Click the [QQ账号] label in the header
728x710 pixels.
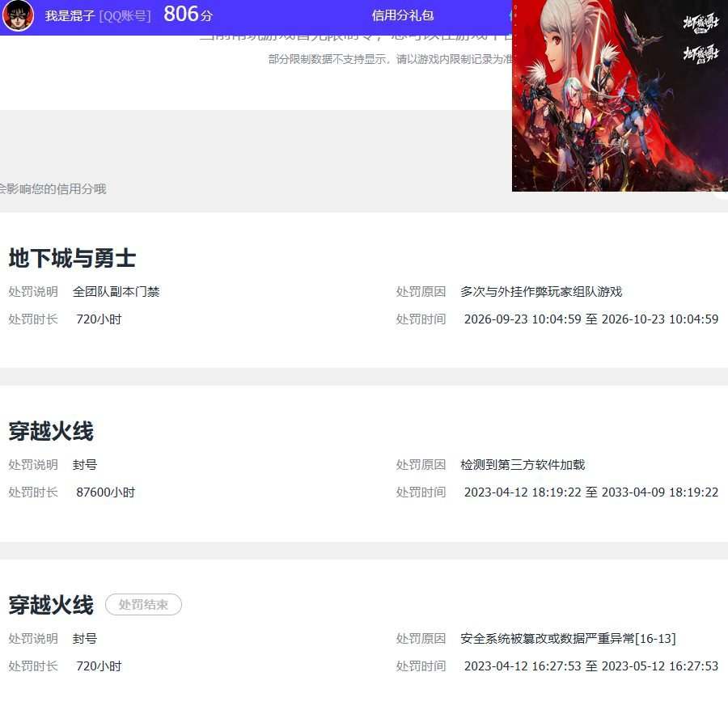tap(125, 16)
